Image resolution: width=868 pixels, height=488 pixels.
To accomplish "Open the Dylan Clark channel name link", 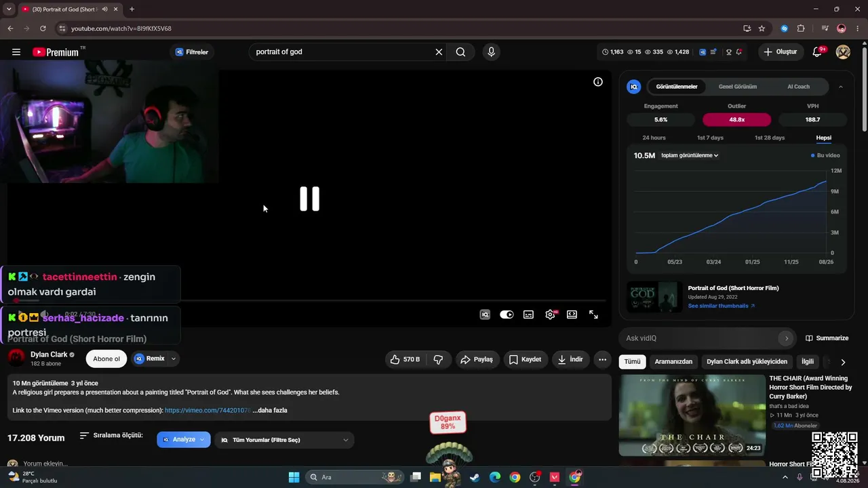I will [49, 354].
